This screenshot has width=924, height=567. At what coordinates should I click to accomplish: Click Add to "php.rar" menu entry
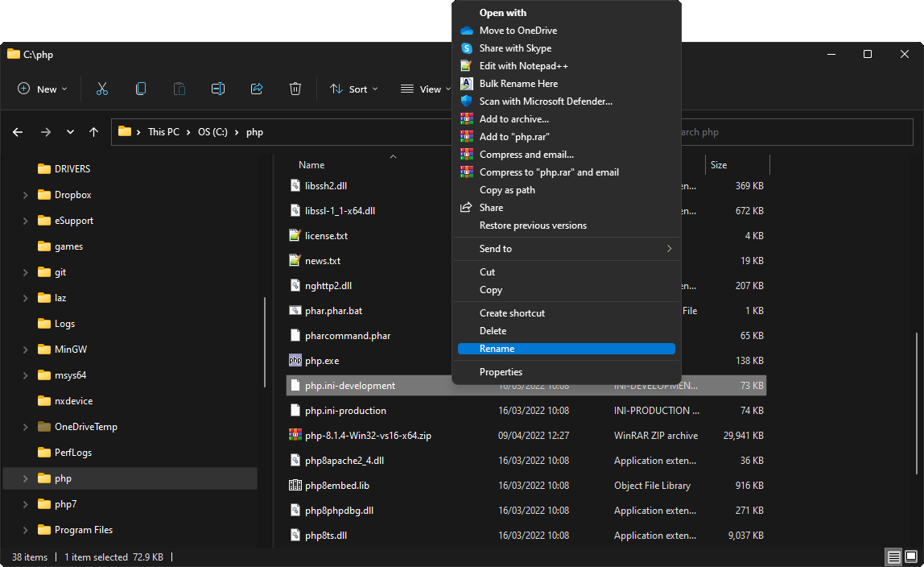pos(567,137)
